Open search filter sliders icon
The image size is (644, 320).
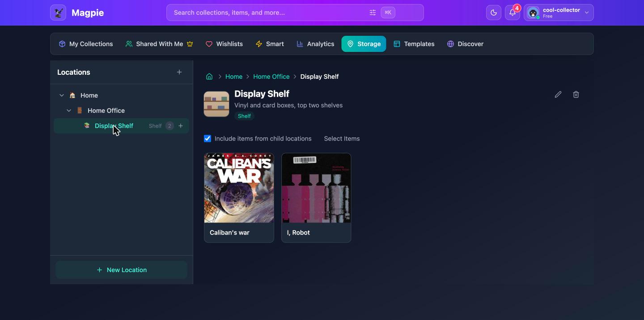coord(373,13)
